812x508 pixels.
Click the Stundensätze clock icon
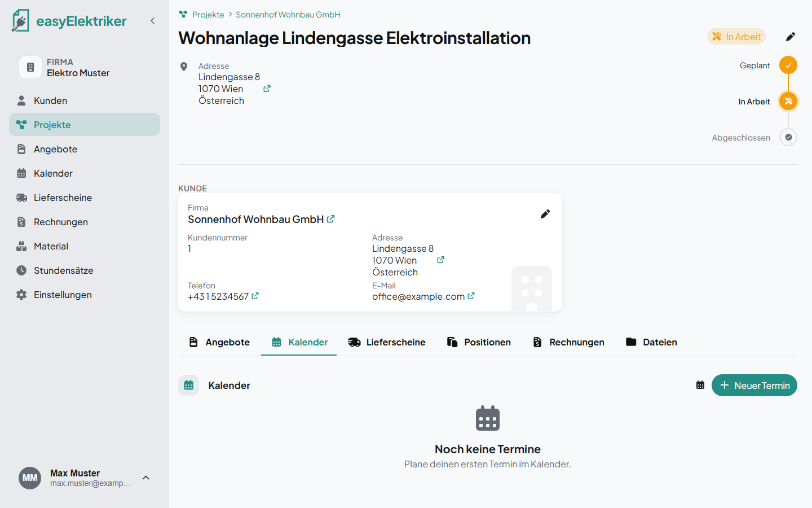(x=21, y=270)
